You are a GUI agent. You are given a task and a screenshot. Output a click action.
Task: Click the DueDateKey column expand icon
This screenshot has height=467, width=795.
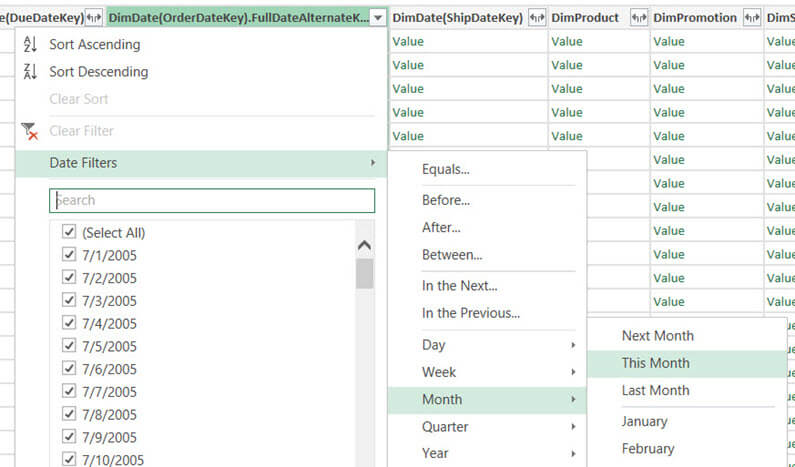(95, 18)
